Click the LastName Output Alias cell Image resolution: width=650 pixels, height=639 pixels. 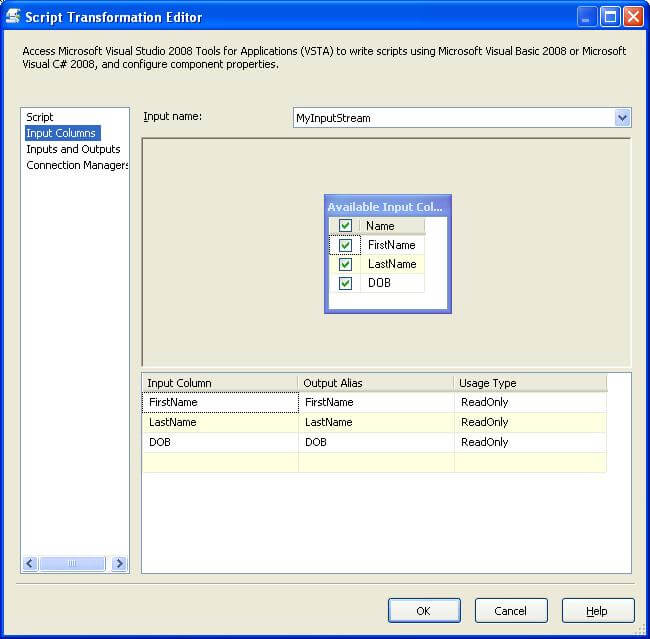click(x=376, y=422)
